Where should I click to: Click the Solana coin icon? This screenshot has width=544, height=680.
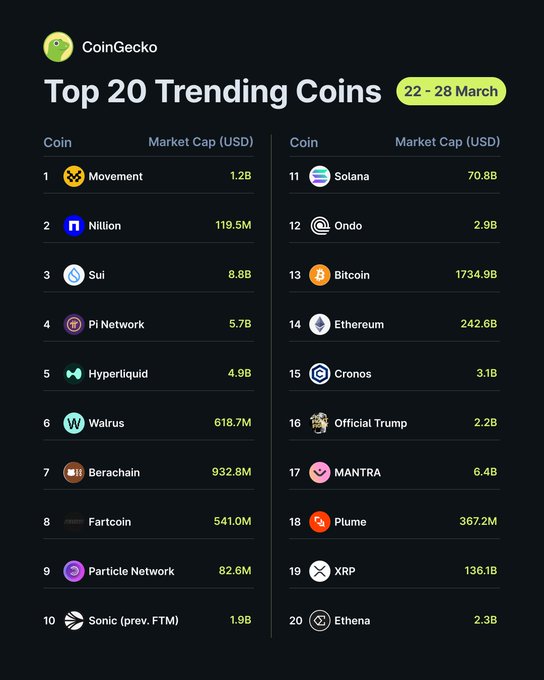[x=320, y=177]
